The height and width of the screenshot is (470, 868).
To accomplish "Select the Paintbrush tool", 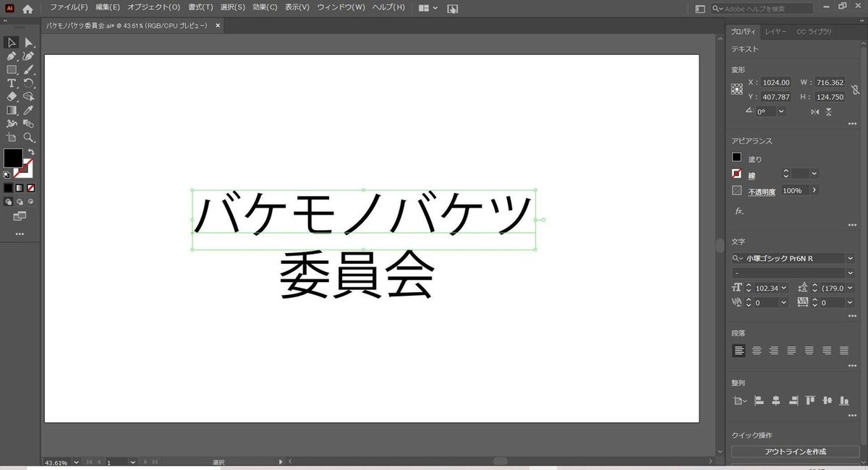I will pyautogui.click(x=29, y=70).
